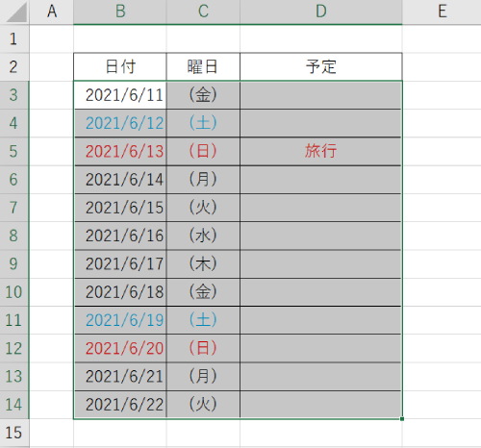The width and height of the screenshot is (481, 448).
Task: Click the 旅行 schedule cell
Action: click(x=321, y=151)
